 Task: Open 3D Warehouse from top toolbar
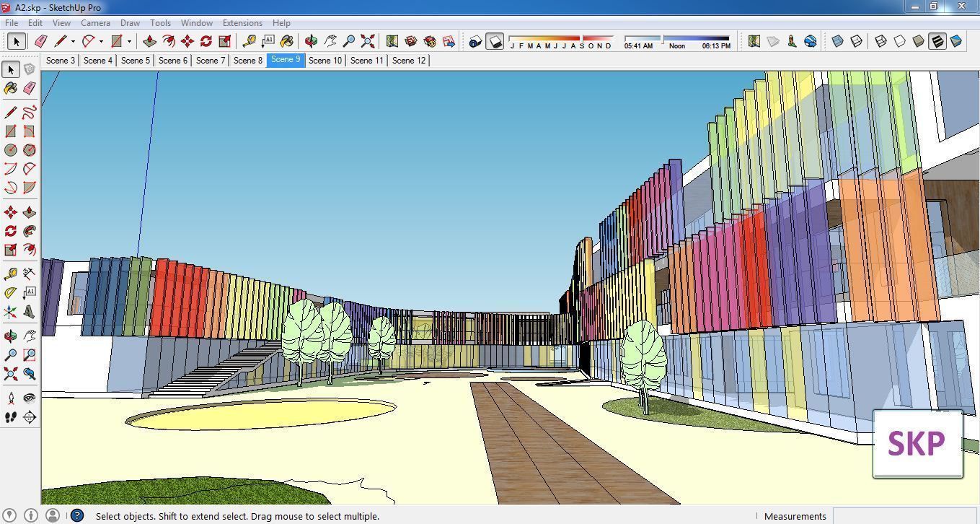coord(411,41)
